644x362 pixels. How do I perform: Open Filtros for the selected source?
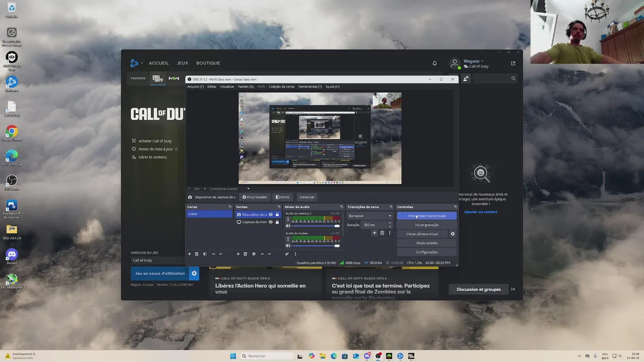[x=283, y=197]
